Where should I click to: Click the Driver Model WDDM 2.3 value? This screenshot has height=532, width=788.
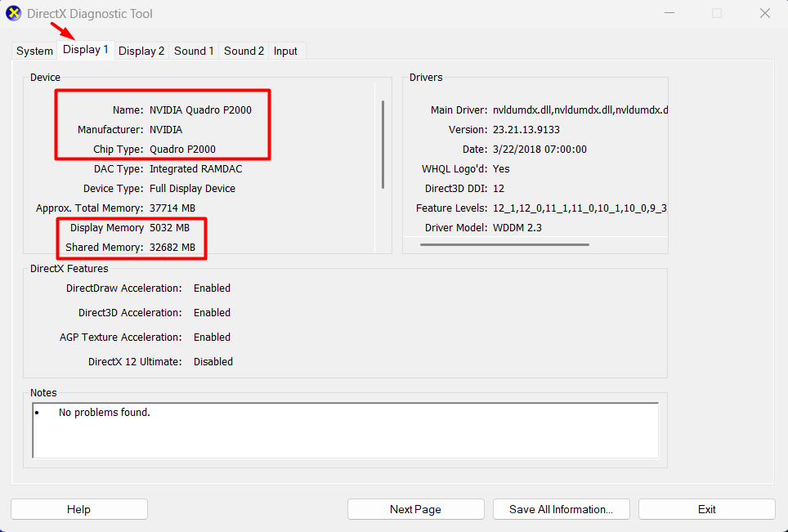517,227
